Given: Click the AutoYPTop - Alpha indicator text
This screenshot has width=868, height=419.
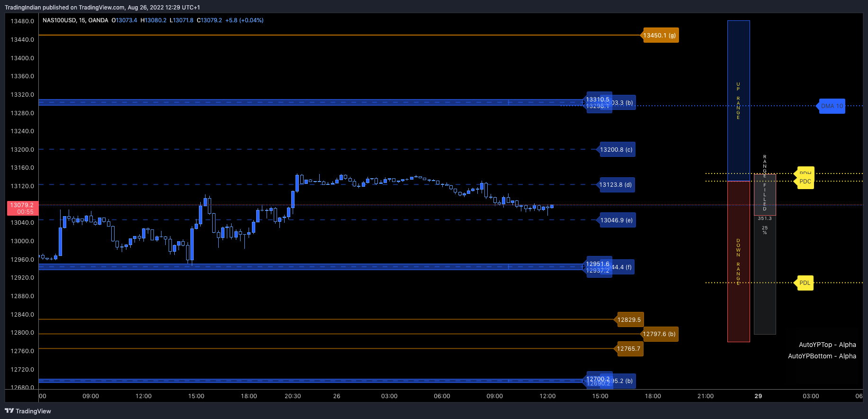Looking at the screenshot, I should (x=827, y=345).
